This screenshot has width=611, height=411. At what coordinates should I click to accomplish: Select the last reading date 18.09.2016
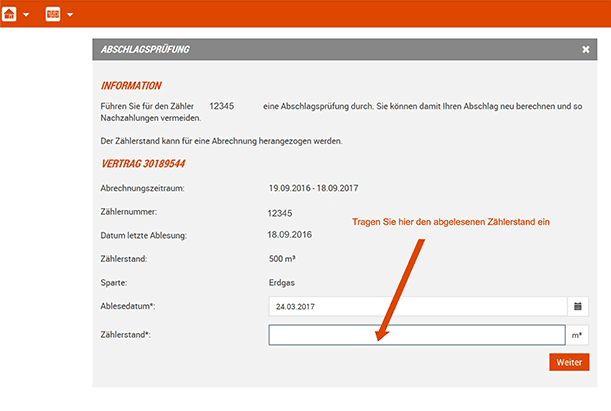tap(290, 235)
